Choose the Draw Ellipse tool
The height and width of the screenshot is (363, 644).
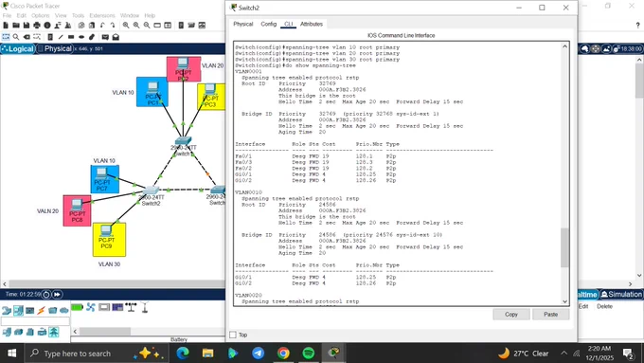(81, 37)
